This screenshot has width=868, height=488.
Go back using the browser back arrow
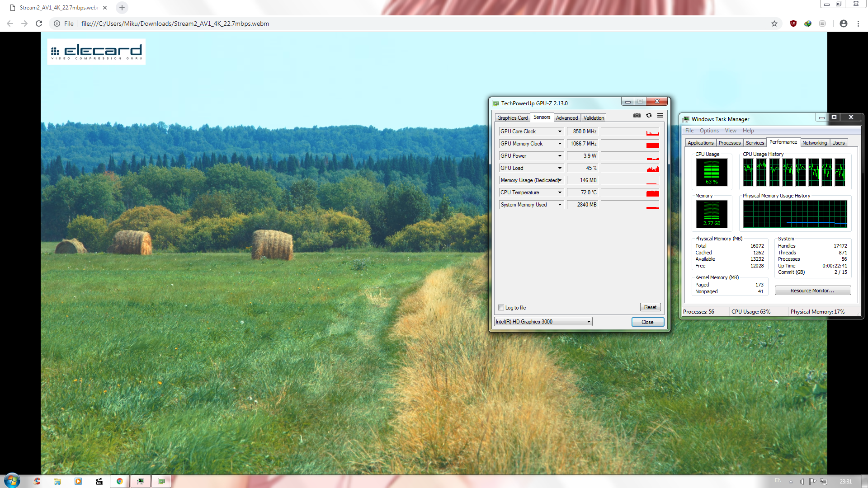[10, 23]
